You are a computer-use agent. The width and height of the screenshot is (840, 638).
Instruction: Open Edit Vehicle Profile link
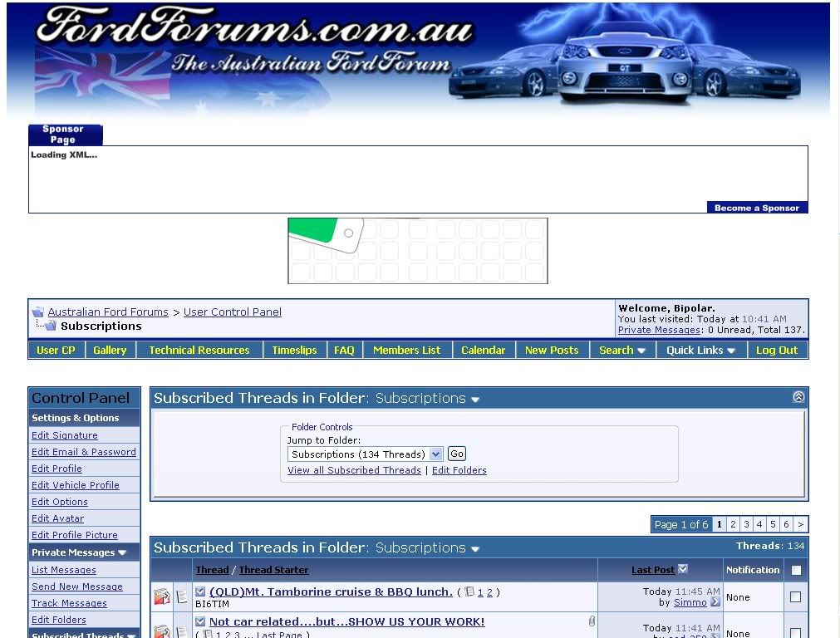click(75, 485)
